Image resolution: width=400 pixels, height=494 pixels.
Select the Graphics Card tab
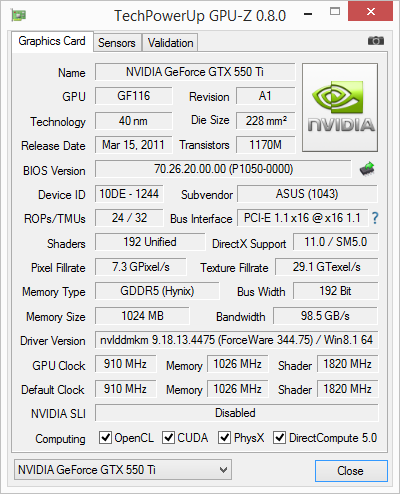[52, 41]
